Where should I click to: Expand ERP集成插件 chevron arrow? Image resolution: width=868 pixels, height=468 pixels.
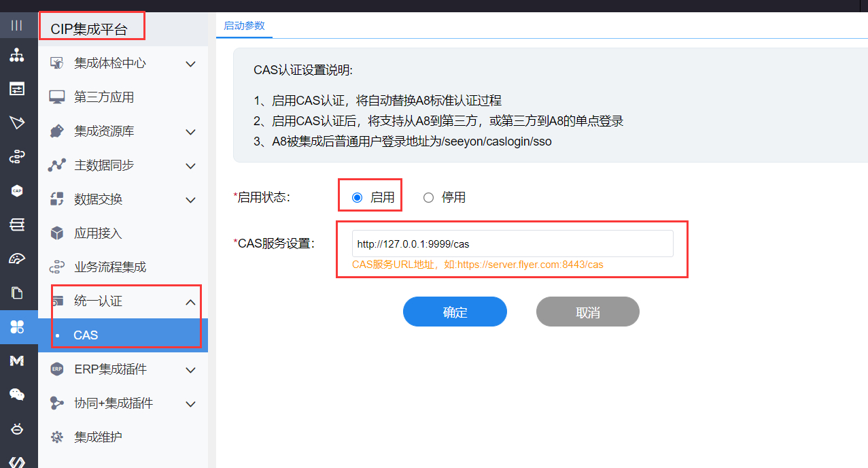click(190, 370)
